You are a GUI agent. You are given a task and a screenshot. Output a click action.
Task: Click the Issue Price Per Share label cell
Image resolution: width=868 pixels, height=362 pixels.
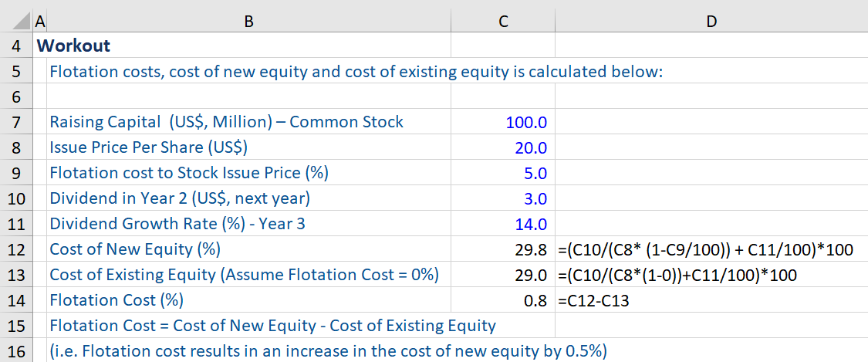point(148,147)
